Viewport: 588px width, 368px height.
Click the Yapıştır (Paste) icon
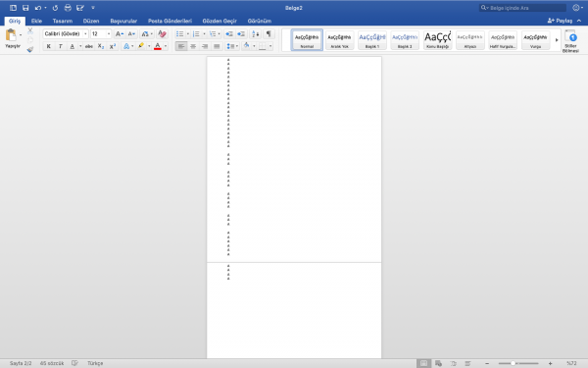(11, 35)
